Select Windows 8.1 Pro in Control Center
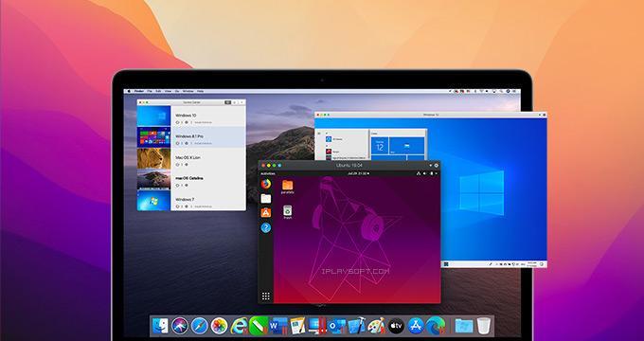 [x=191, y=137]
